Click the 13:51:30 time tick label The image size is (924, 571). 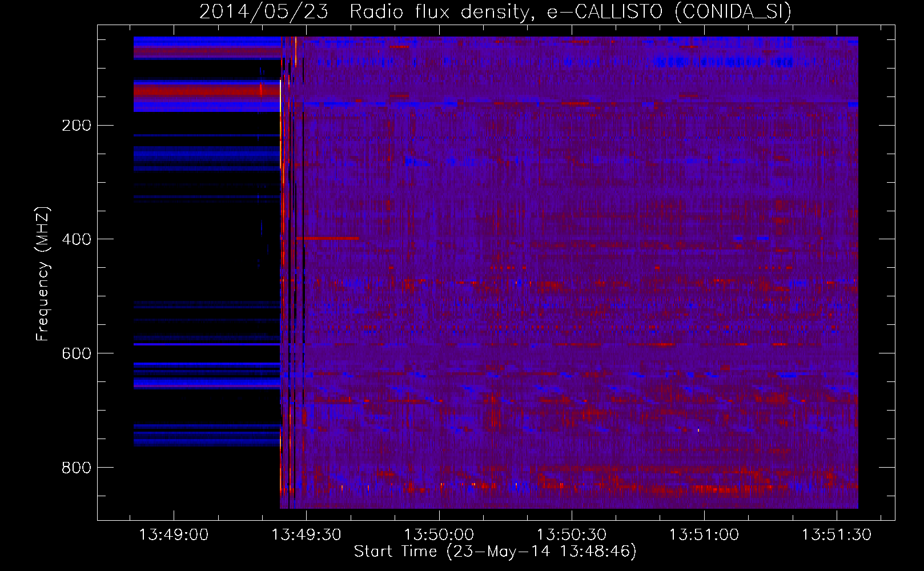(837, 535)
